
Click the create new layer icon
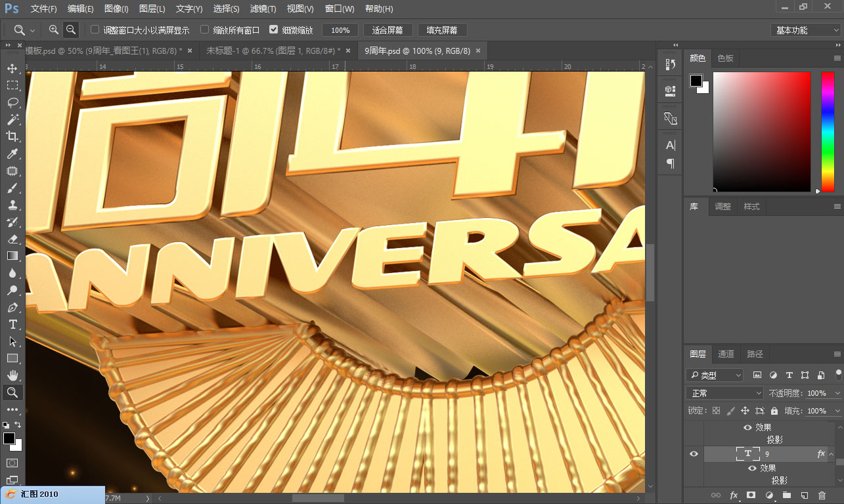tap(804, 495)
